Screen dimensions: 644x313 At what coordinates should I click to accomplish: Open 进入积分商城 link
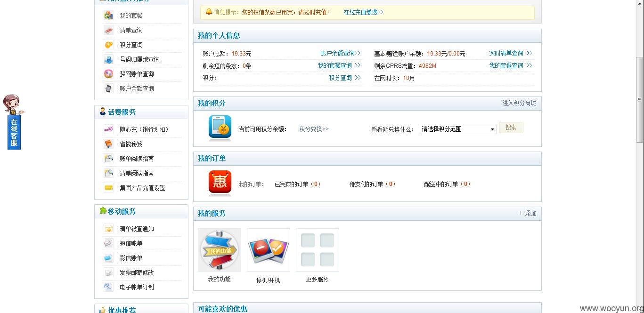[519, 103]
